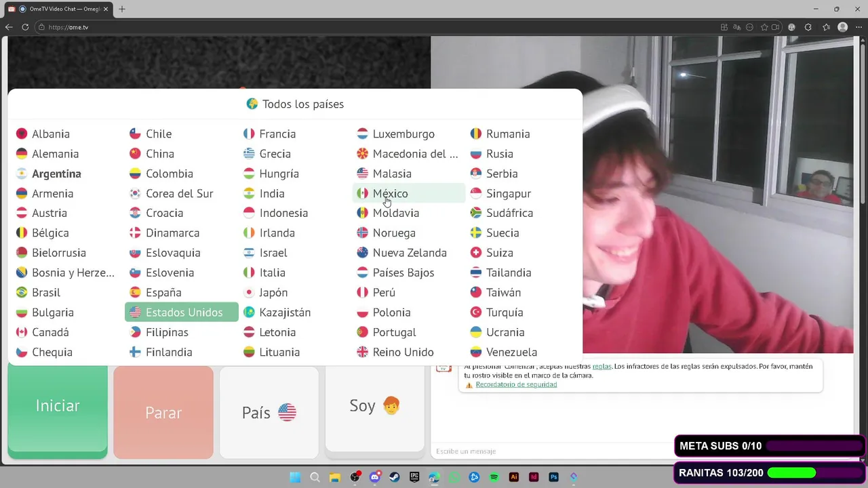Click the Chile flag icon
This screenshot has height=488, width=868.
(x=135, y=134)
